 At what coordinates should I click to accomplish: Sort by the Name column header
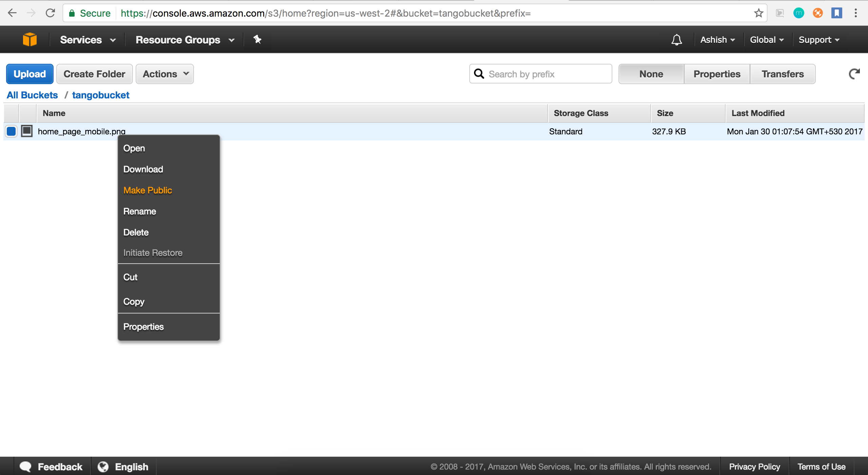pos(292,113)
